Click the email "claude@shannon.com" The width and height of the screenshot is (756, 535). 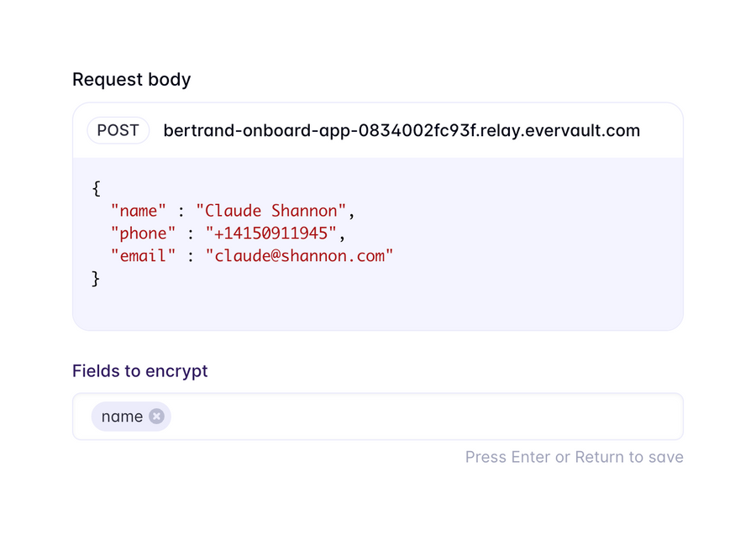coord(300,255)
